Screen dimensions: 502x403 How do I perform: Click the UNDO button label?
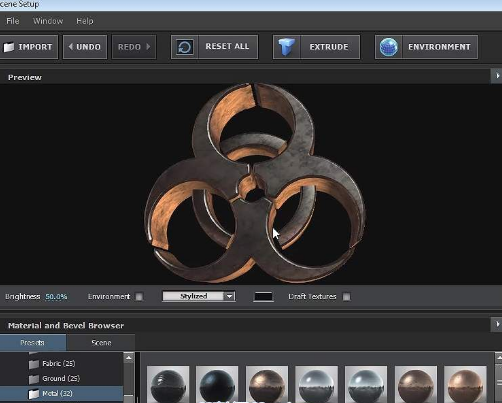(88, 47)
